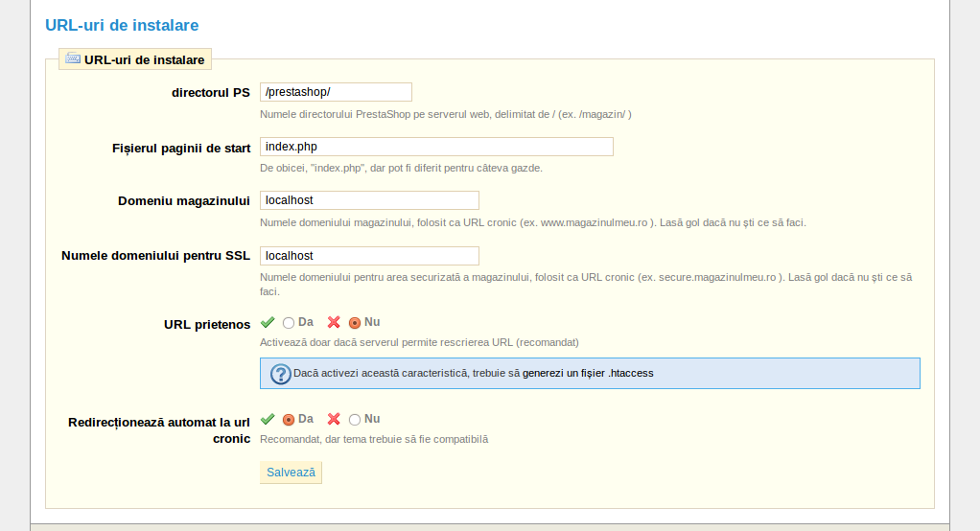
Task: Click the Numele domeniului pentru SSL field
Action: (x=369, y=256)
